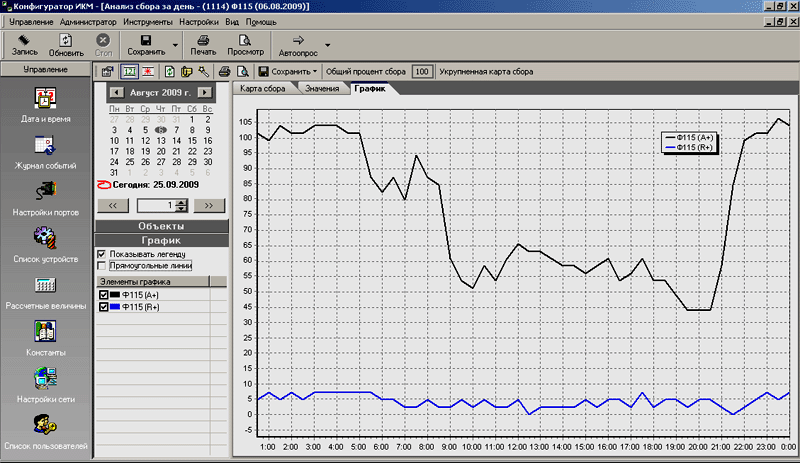This screenshot has width=800, height=463.
Task: Click the small printer icon in secondary toolbar
Action: [224, 72]
